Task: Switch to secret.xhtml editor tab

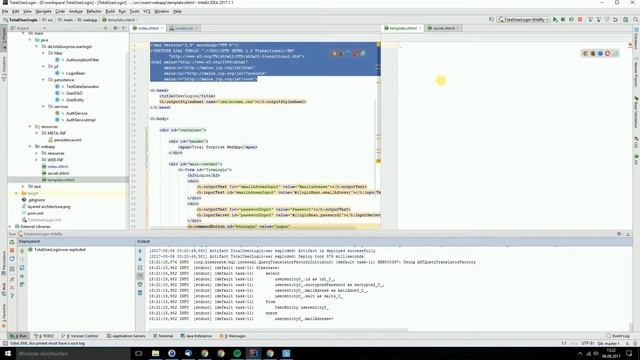Action: coord(443,28)
